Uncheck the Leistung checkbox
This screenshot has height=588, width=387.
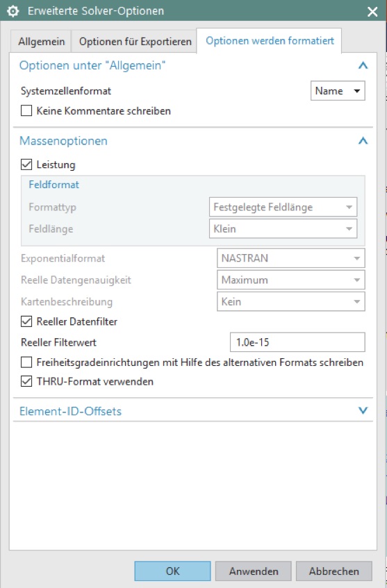[x=26, y=165]
